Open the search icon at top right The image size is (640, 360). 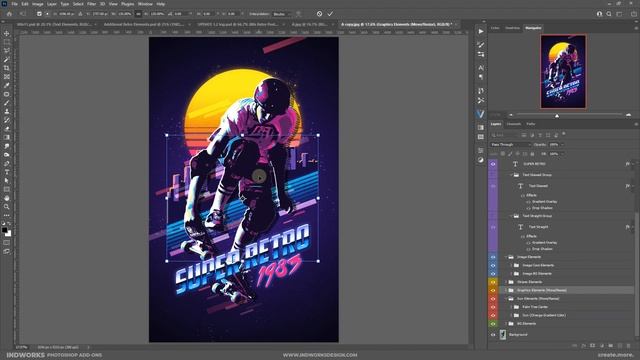coord(609,14)
